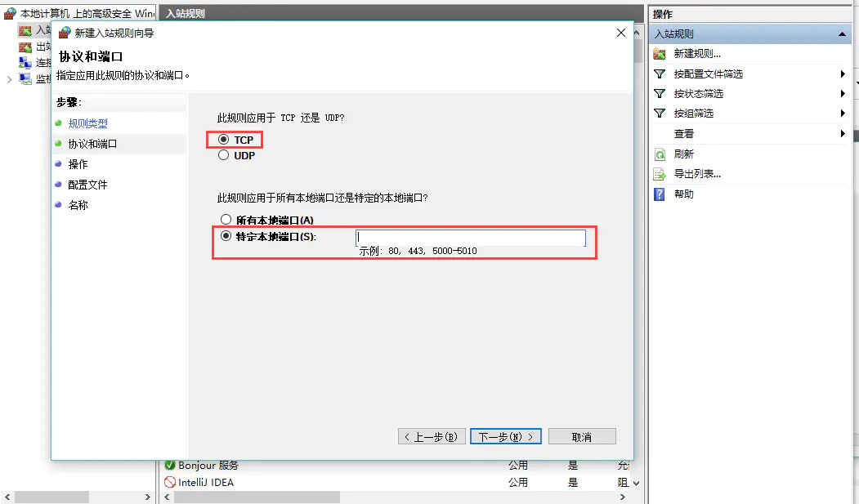The height and width of the screenshot is (504, 859).
Task: Select the UDP protocol radio button
Action: point(224,155)
